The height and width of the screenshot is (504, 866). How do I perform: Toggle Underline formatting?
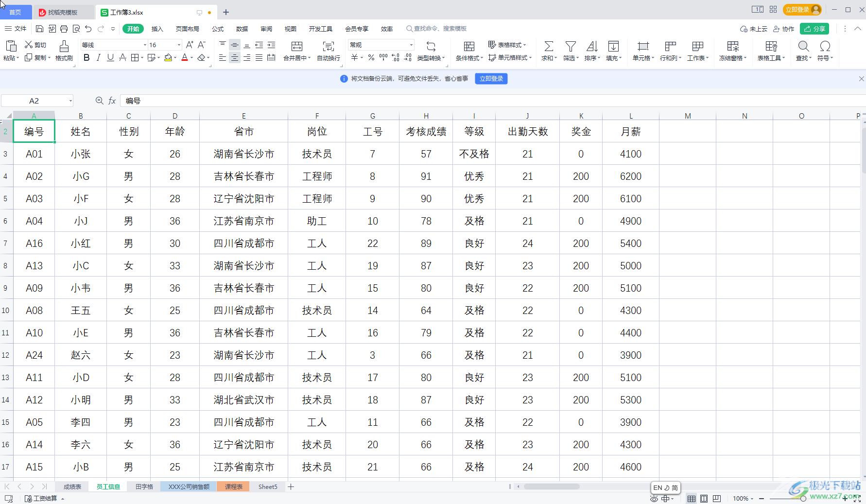[110, 58]
